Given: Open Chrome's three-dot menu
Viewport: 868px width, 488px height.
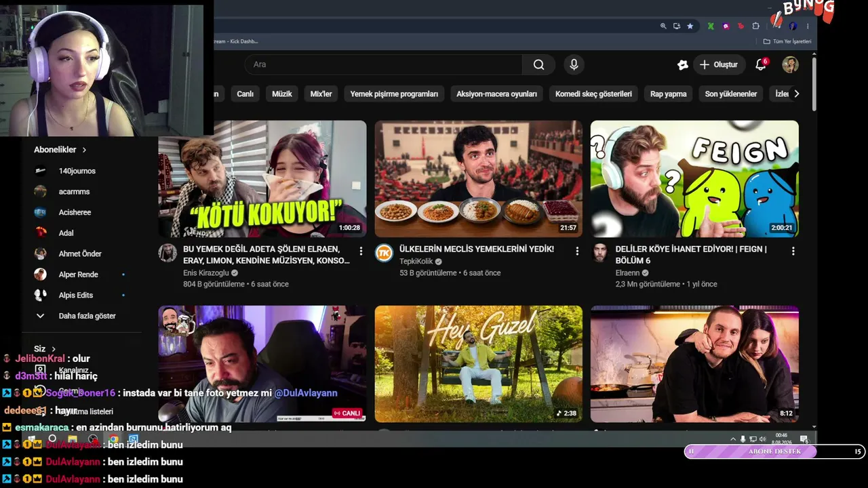Looking at the screenshot, I should click(808, 26).
